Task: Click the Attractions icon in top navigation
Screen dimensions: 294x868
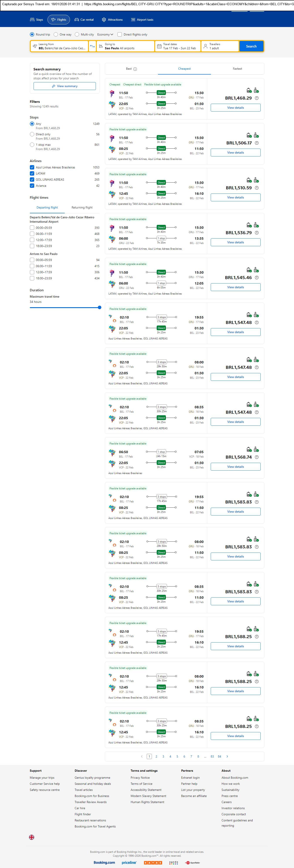Action: pyautogui.click(x=104, y=20)
